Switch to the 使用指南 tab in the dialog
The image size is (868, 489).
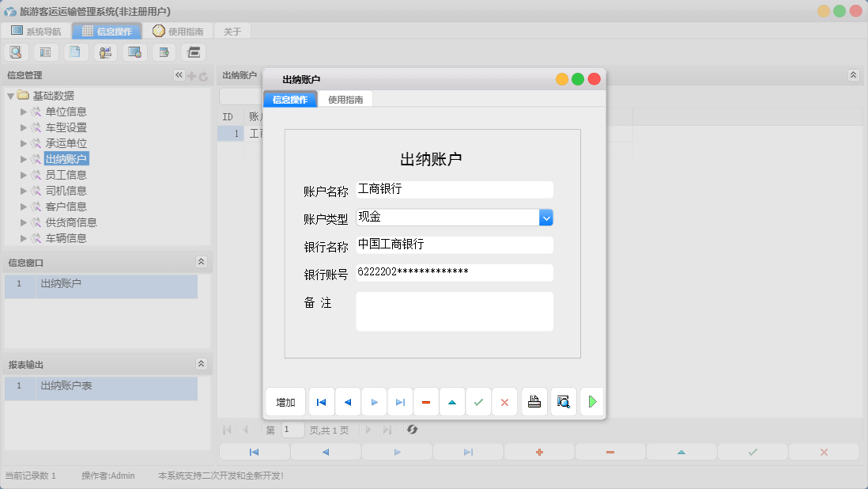345,100
